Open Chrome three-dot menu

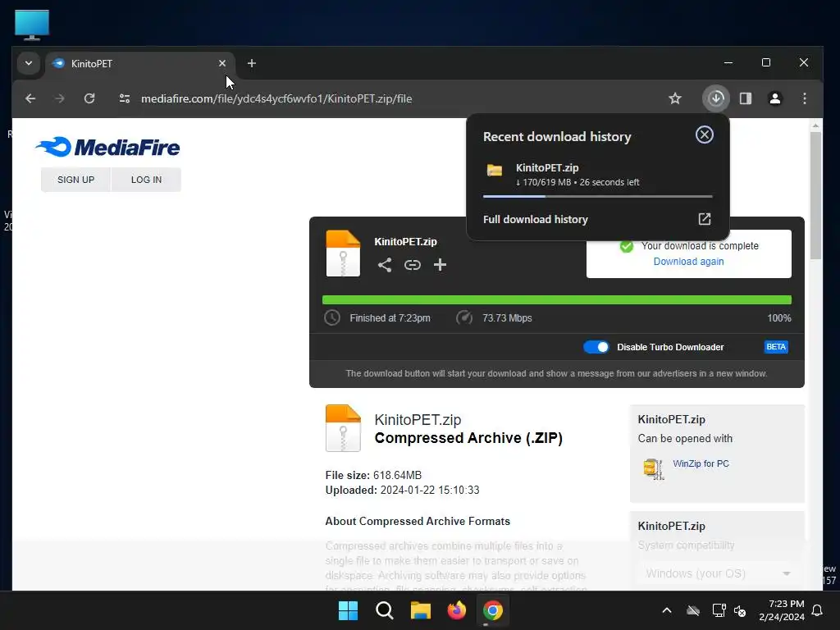[x=804, y=98]
